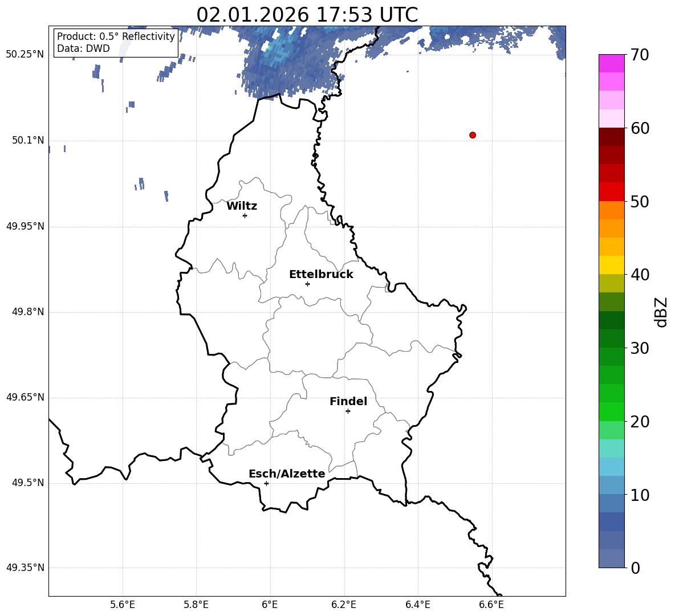675x616 pixels.
Task: Click the Product: 0.5° Reflectivity text
Action: point(116,36)
